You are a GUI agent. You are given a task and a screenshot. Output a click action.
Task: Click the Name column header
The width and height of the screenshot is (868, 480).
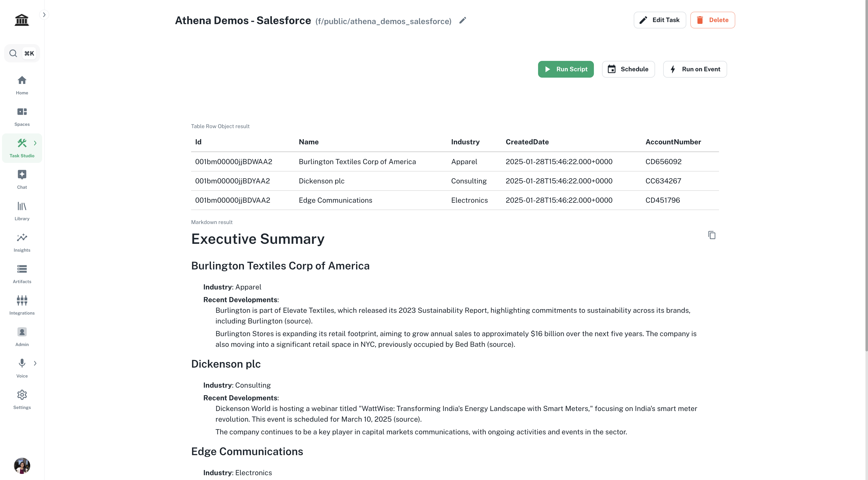point(309,142)
